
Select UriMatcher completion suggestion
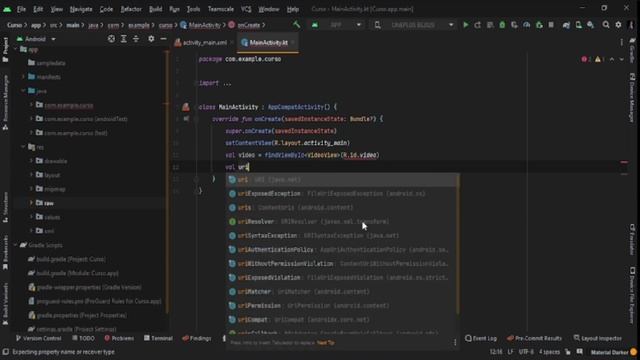(342, 292)
